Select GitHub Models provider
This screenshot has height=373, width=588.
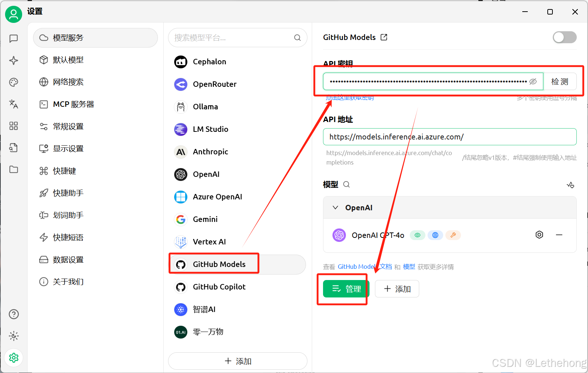click(x=238, y=264)
